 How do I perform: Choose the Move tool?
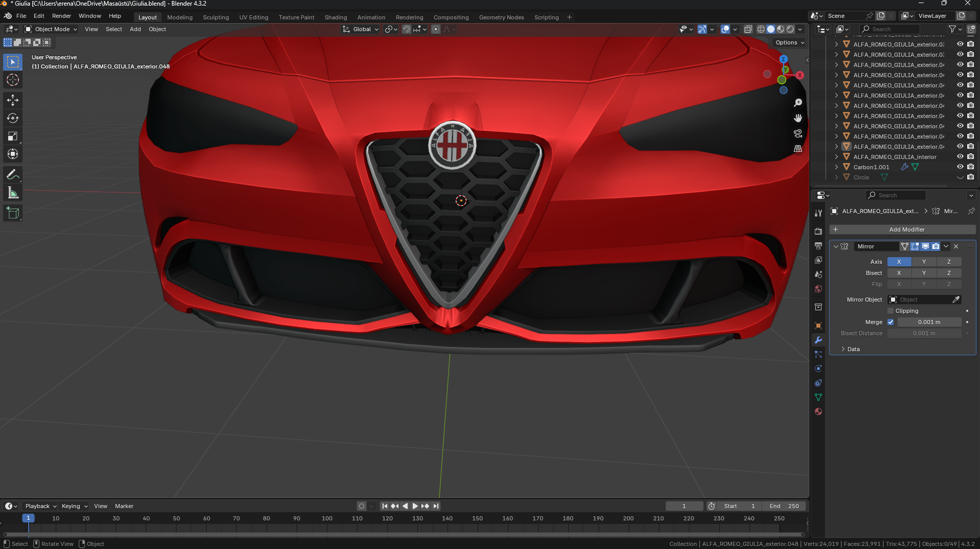click(13, 100)
